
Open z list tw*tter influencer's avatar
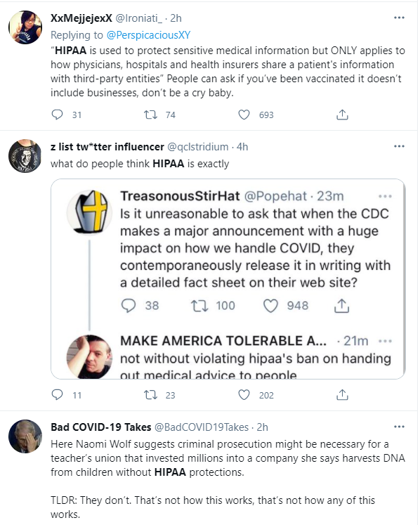click(x=25, y=156)
